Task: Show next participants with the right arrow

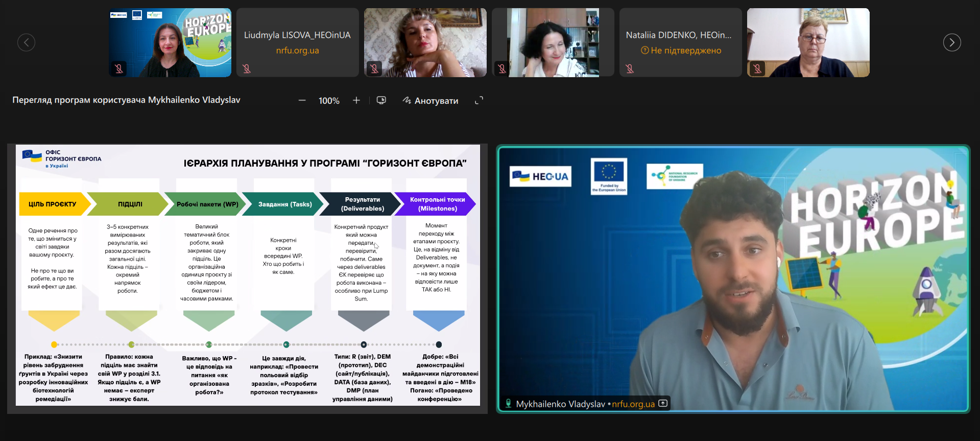Action: 952,42
